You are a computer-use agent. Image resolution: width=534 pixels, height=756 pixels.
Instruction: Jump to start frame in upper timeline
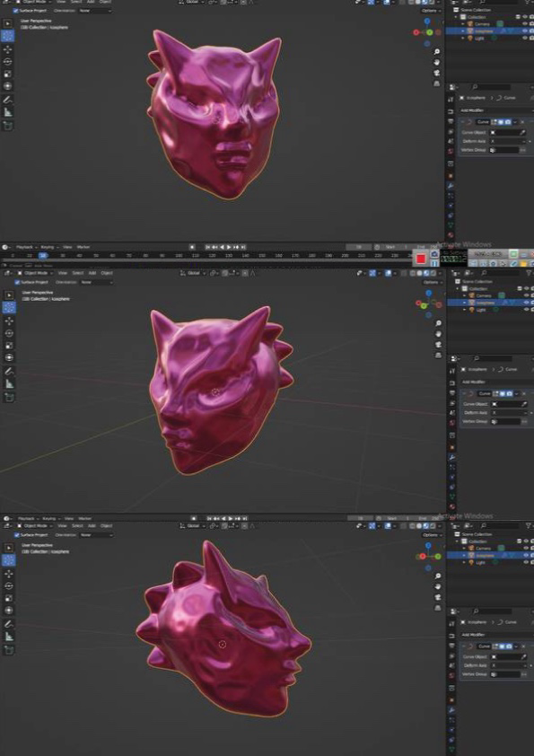tap(207, 247)
